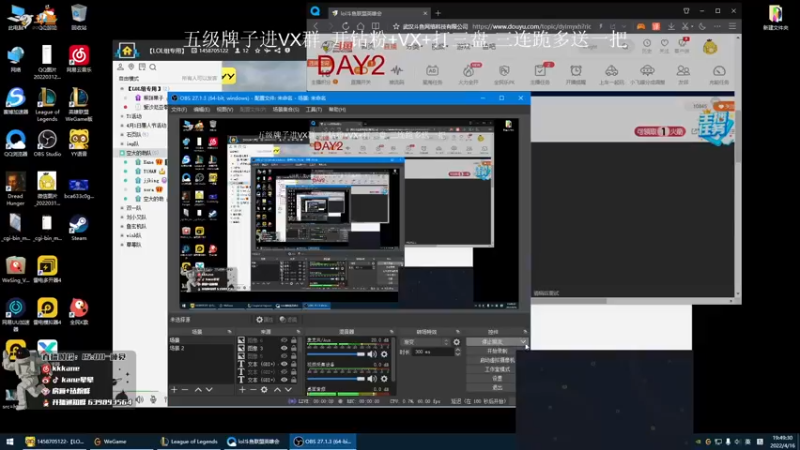
Task: Click the favorite star icon in YY header
Action: [258, 51]
